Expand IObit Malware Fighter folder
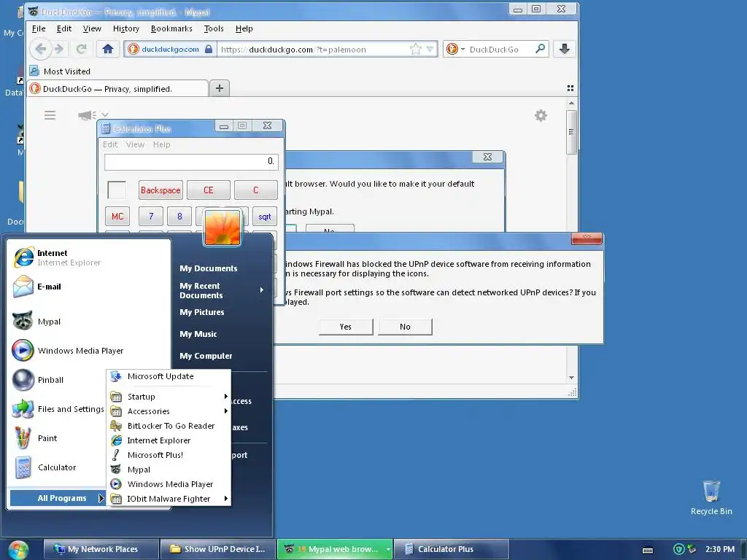Viewport: 747px width, 560px height. tap(169, 499)
